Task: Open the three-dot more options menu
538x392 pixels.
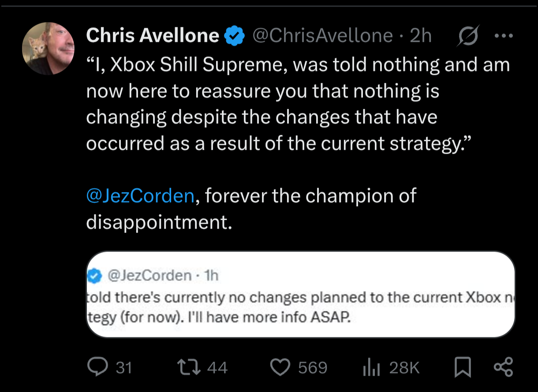Action: [504, 36]
